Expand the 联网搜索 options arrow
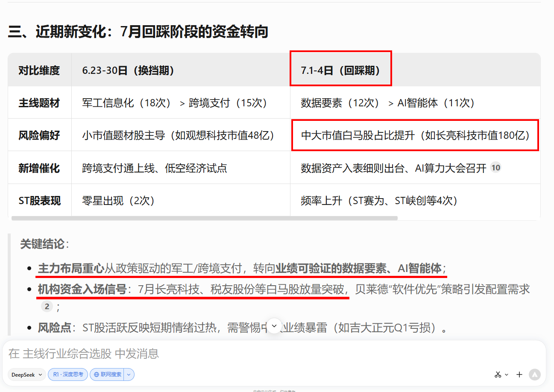The image size is (554, 392). point(129,374)
